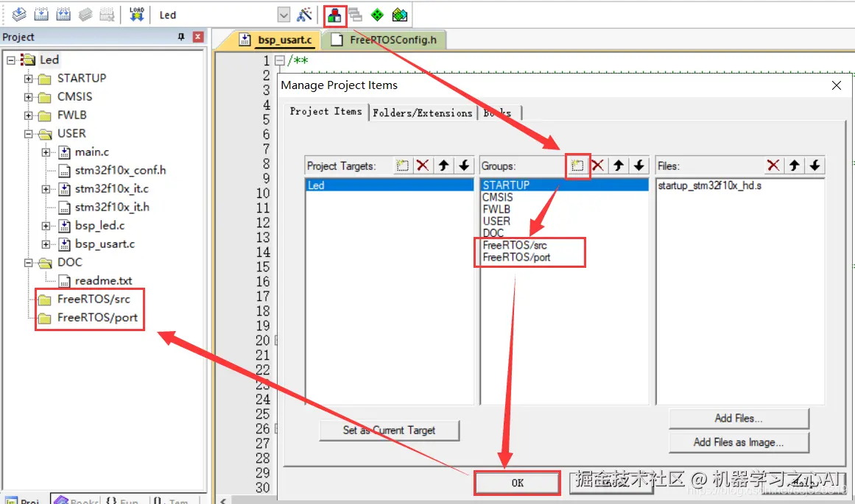Expand bsp_led.c node in project tree

click(46, 226)
